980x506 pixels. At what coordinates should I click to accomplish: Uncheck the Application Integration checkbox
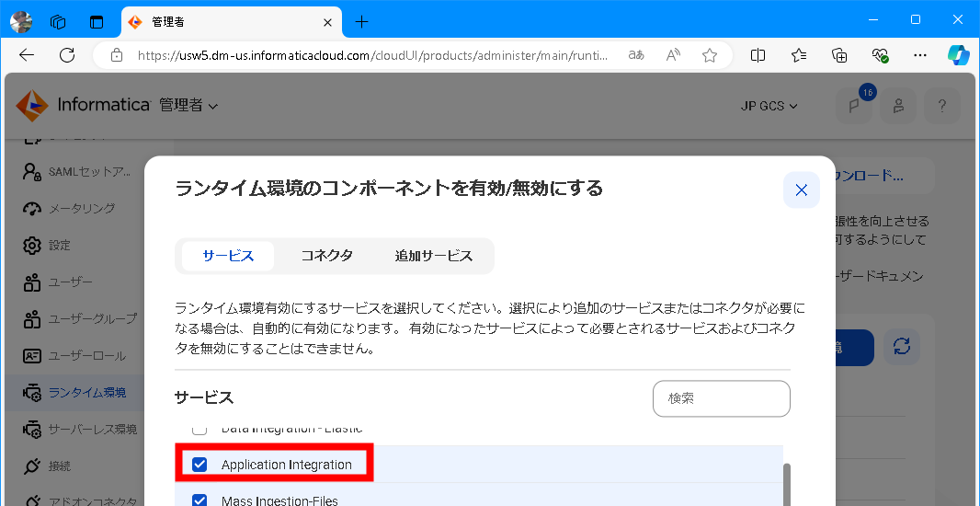tap(199, 464)
